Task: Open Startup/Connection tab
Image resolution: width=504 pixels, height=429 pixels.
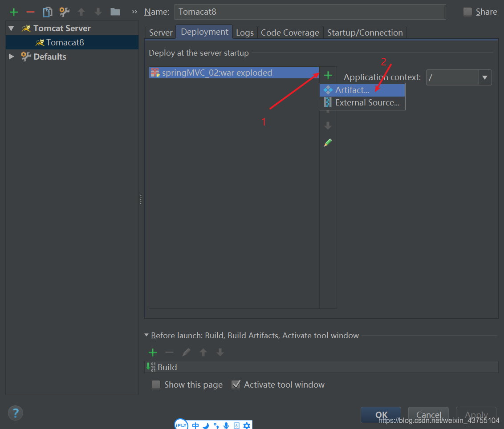Action: (x=365, y=32)
